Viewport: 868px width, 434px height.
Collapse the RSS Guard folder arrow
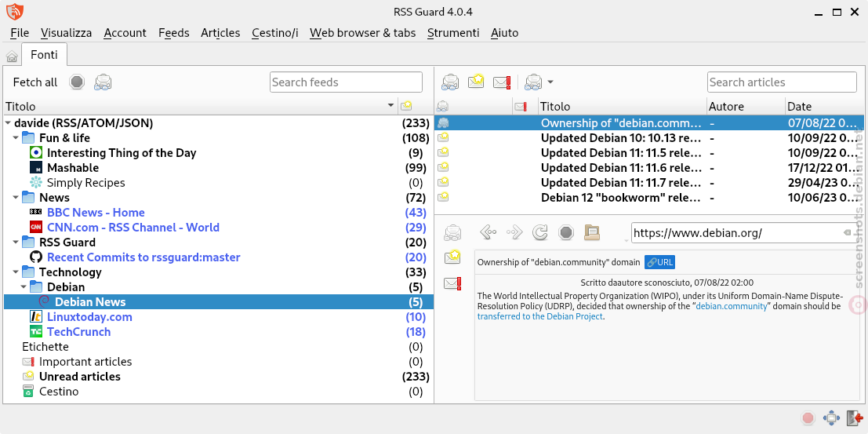pyautogui.click(x=16, y=243)
